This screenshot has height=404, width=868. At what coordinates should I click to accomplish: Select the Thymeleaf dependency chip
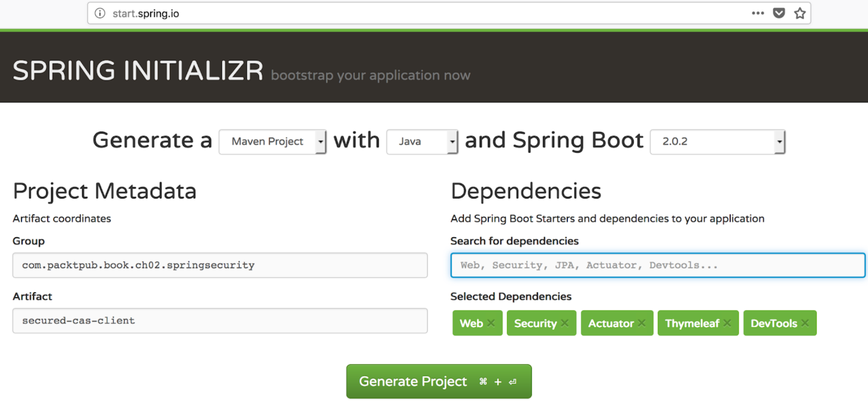coord(692,323)
